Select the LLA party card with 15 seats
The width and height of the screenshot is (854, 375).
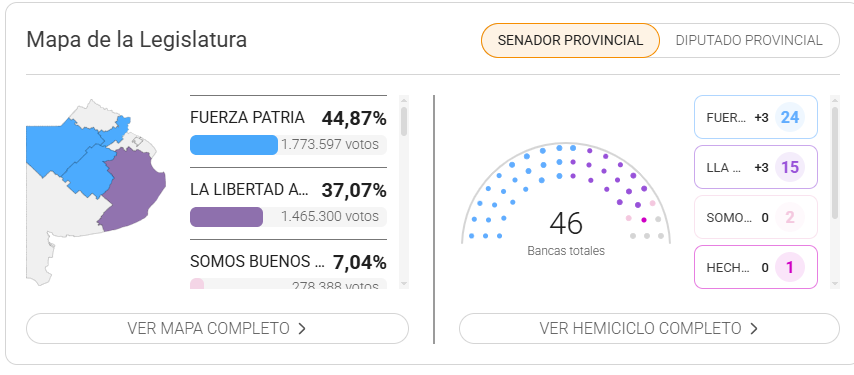pyautogui.click(x=756, y=167)
